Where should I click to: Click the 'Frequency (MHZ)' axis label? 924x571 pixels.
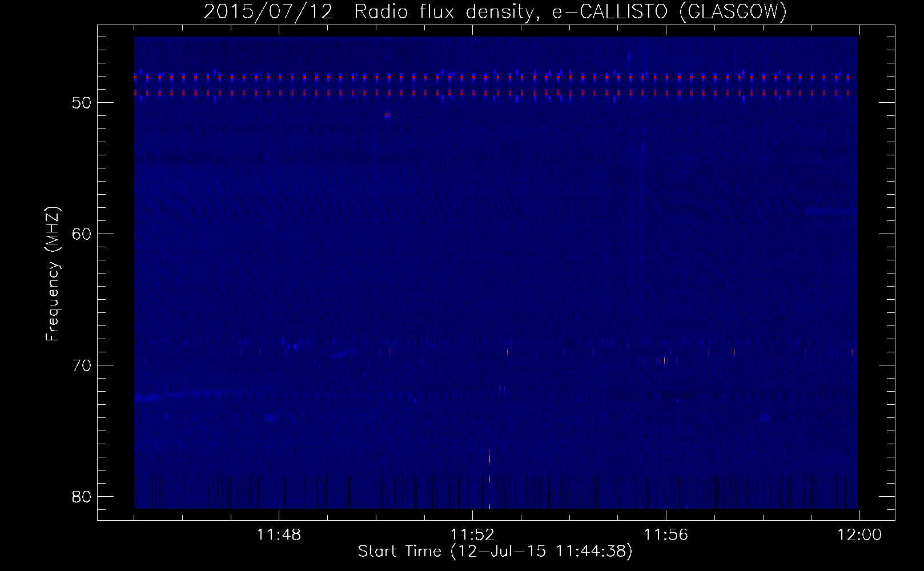pyautogui.click(x=53, y=274)
